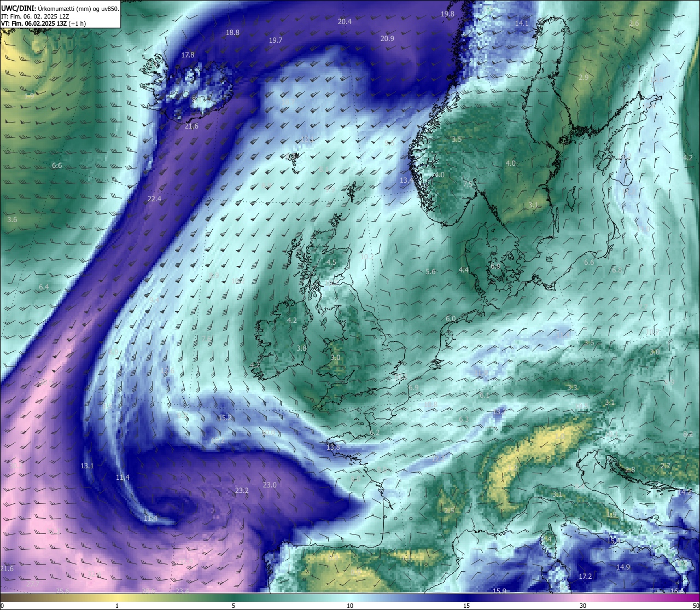Click the 4.4 value near Denmark
Screen dimensions: 700x610
464,270
